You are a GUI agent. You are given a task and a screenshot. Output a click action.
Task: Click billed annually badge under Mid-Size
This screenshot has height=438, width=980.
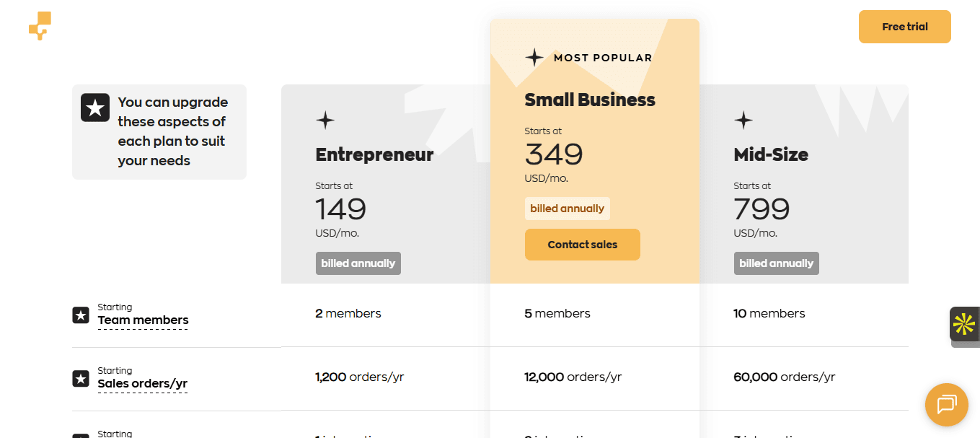[776, 263]
